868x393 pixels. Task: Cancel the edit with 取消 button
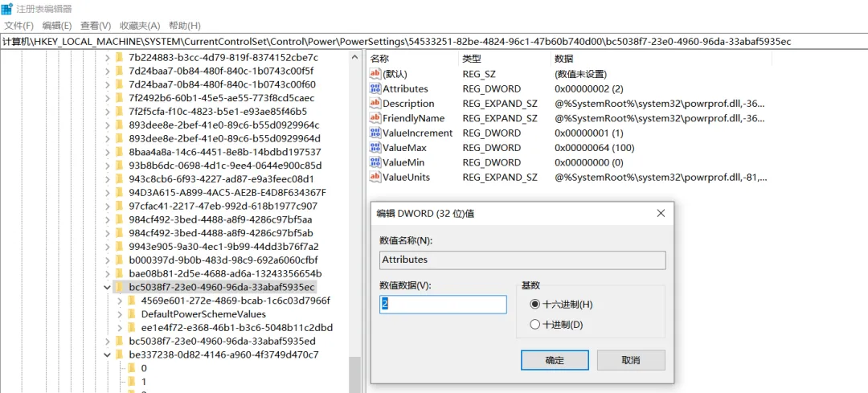coord(631,360)
